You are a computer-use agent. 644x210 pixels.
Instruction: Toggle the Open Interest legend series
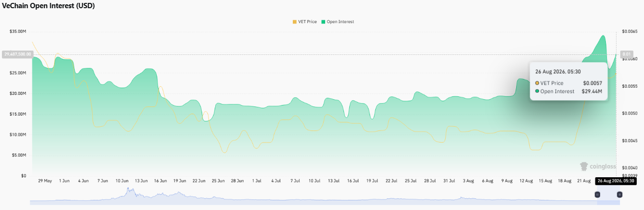(x=337, y=22)
